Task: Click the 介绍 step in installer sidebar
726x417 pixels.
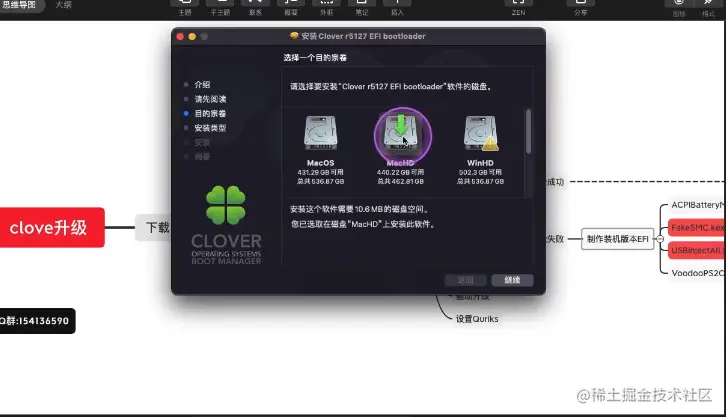Action: pos(202,85)
